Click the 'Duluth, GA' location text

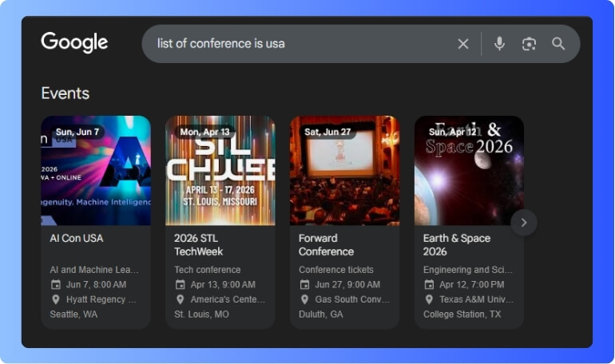click(x=321, y=315)
